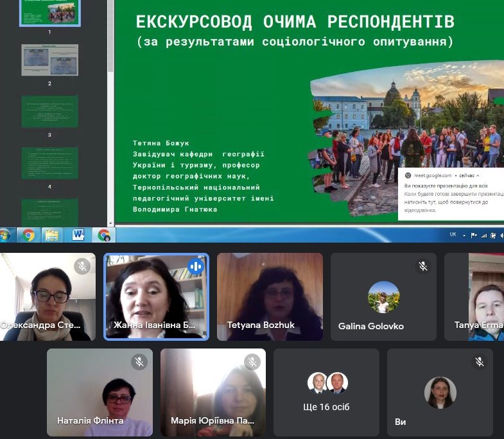Open the Windows Start button

click(4, 236)
